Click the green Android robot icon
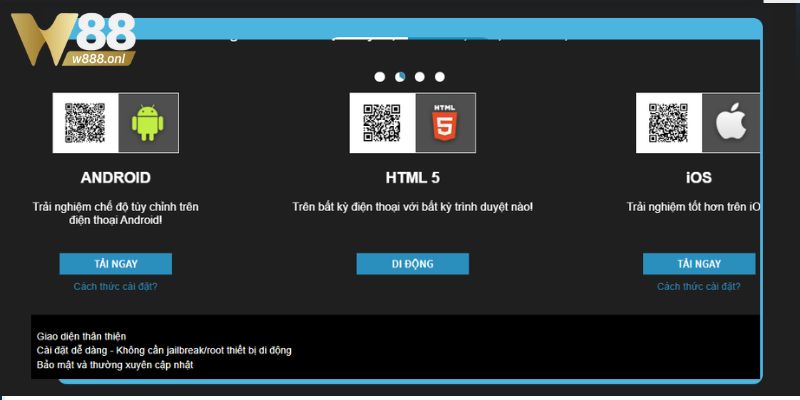Image resolution: width=800 pixels, height=400 pixels. pos(148,122)
